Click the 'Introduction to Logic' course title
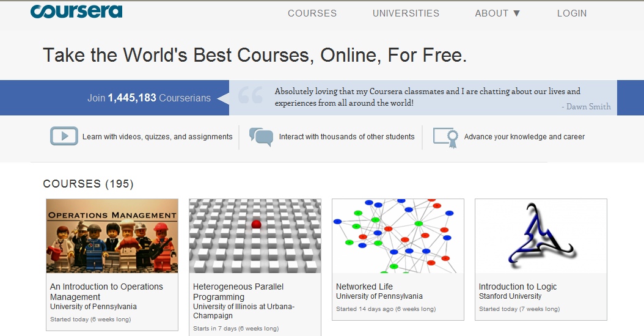The height and width of the screenshot is (336, 644). pos(518,287)
